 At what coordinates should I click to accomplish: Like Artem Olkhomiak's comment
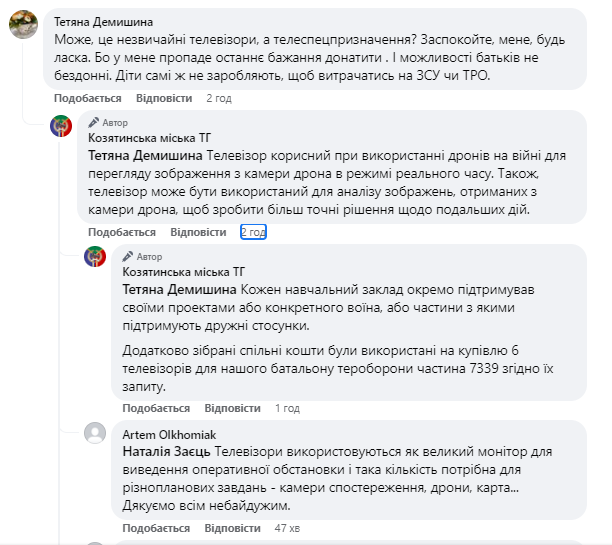click(156, 527)
